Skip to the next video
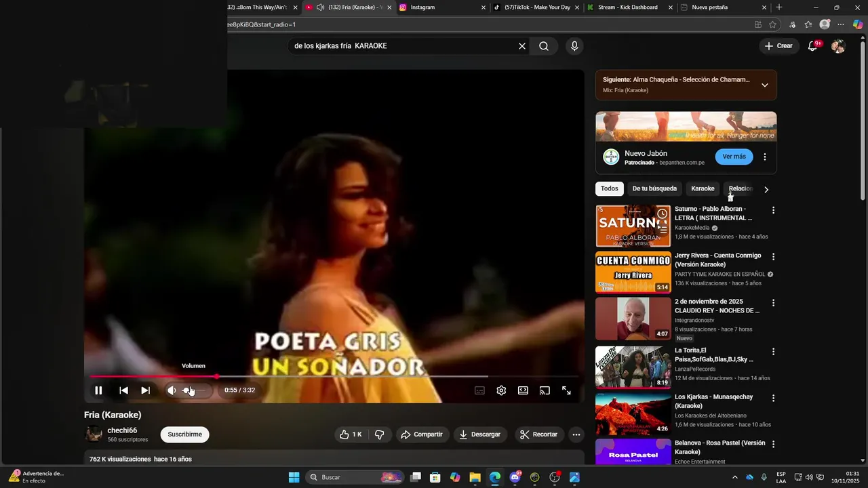Viewport: 868px width, 488px height. (145, 390)
